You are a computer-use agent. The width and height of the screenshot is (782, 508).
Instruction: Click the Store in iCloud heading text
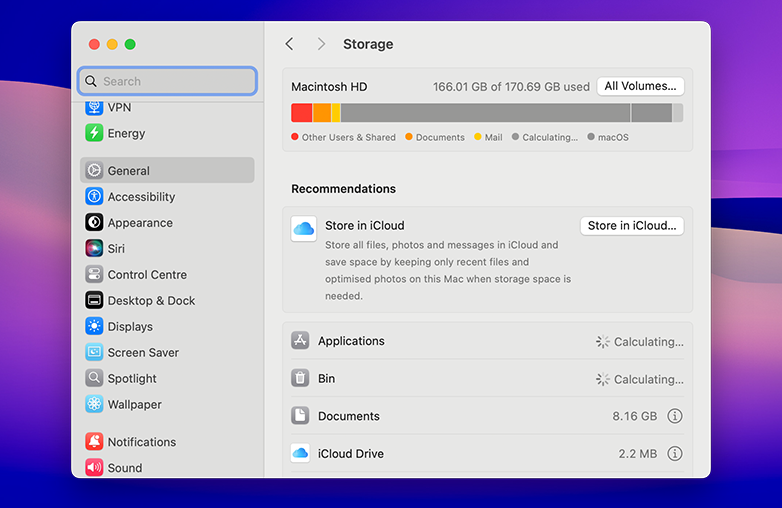365,225
